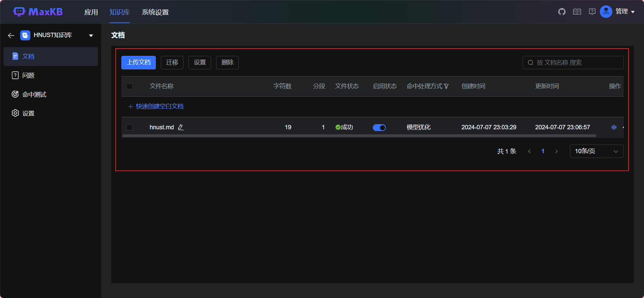Screen dimensions: 644x298
Task: Open the documentation book icon
Action: click(577, 12)
